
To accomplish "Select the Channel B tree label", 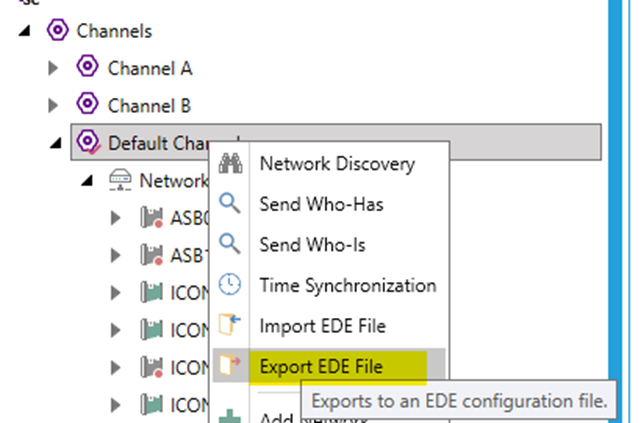I will point(149,105).
